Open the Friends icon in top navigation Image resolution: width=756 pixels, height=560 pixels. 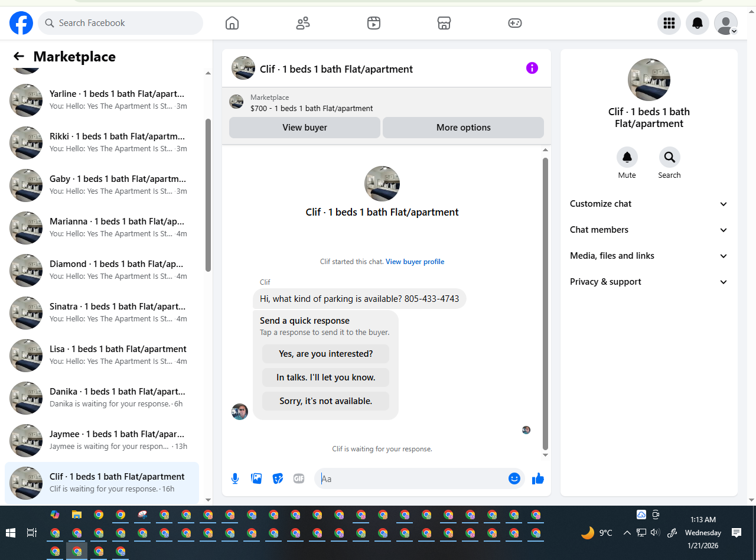coord(303,23)
